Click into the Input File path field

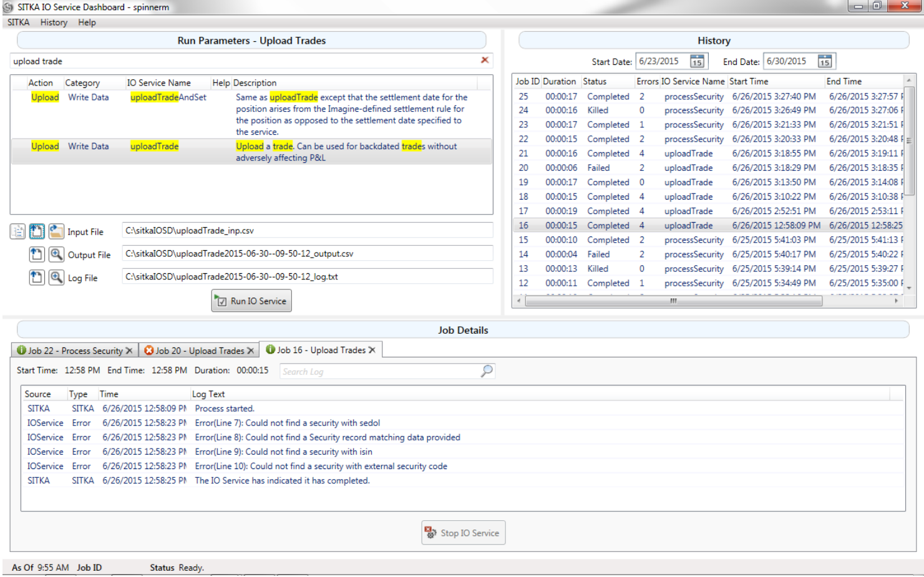[307, 231]
